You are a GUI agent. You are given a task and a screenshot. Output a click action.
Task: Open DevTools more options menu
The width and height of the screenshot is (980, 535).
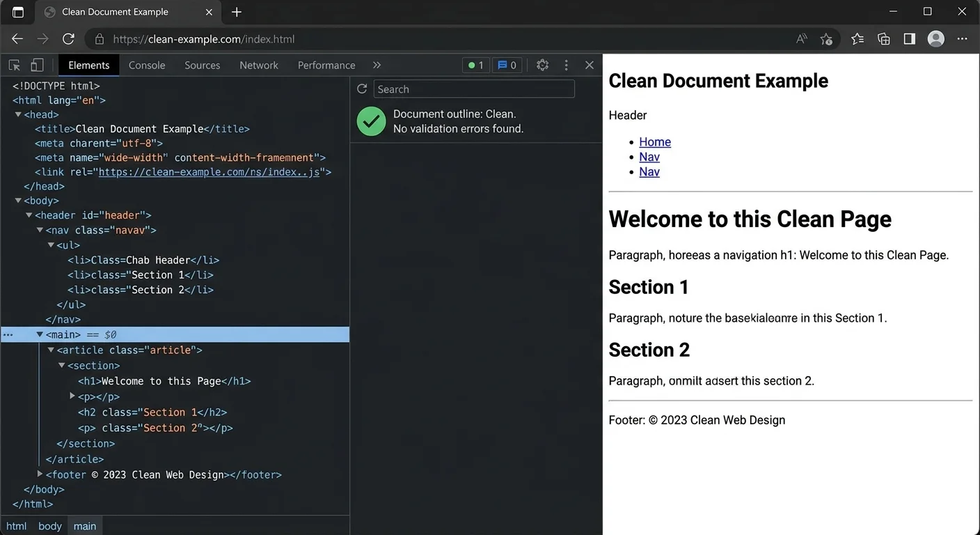click(x=566, y=65)
